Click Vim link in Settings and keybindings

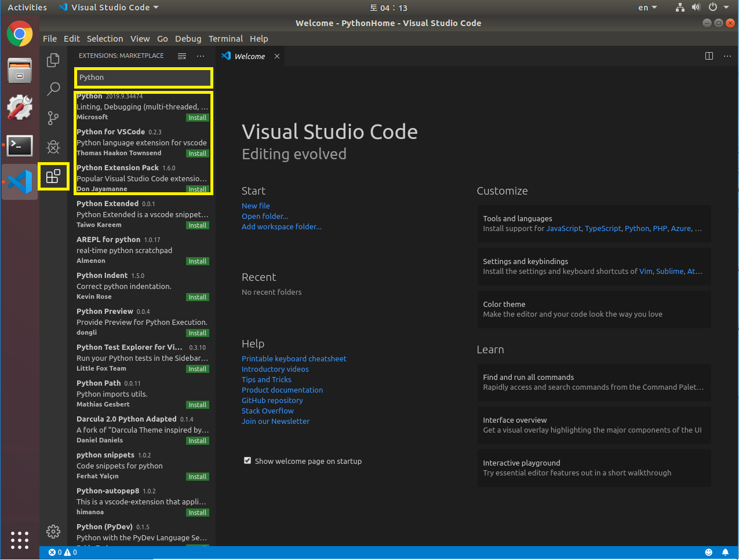646,272
